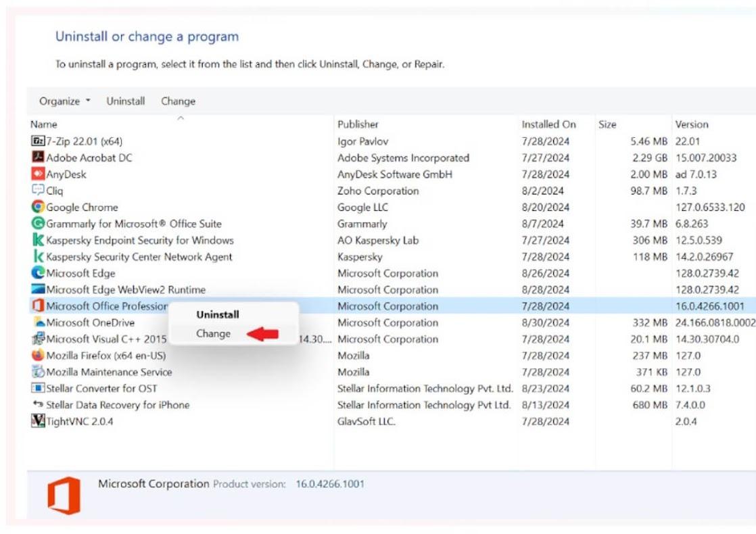Click Stellar Data Recovery for iPhone icon
756x534 pixels.
38,404
